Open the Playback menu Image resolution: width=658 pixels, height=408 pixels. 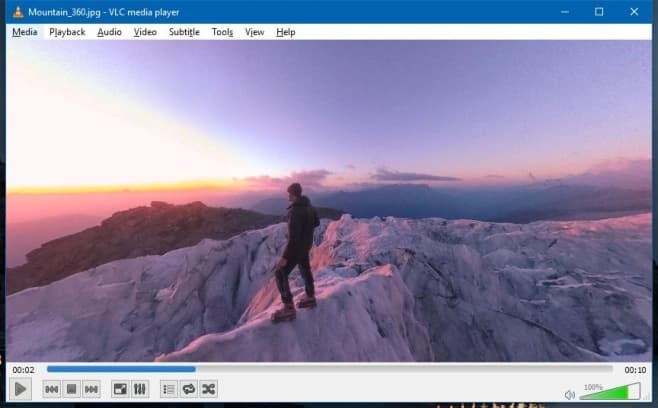67,32
